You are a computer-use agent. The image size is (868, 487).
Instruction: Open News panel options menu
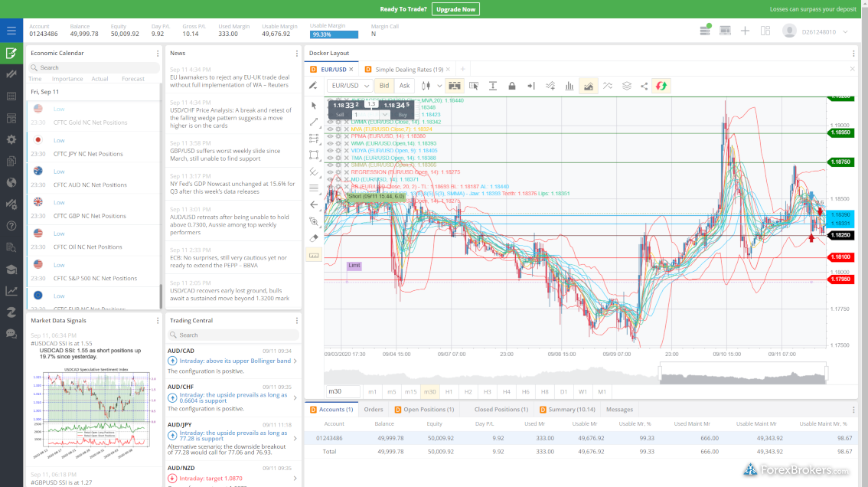(x=297, y=54)
